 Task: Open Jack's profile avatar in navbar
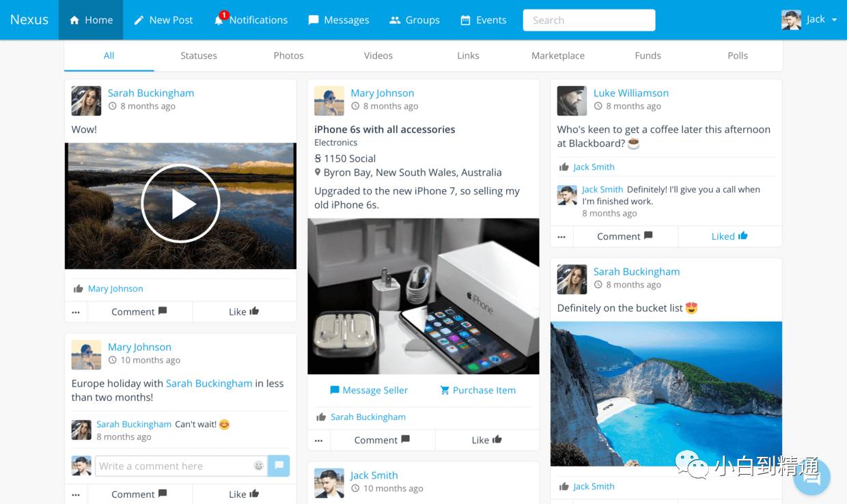tap(791, 20)
